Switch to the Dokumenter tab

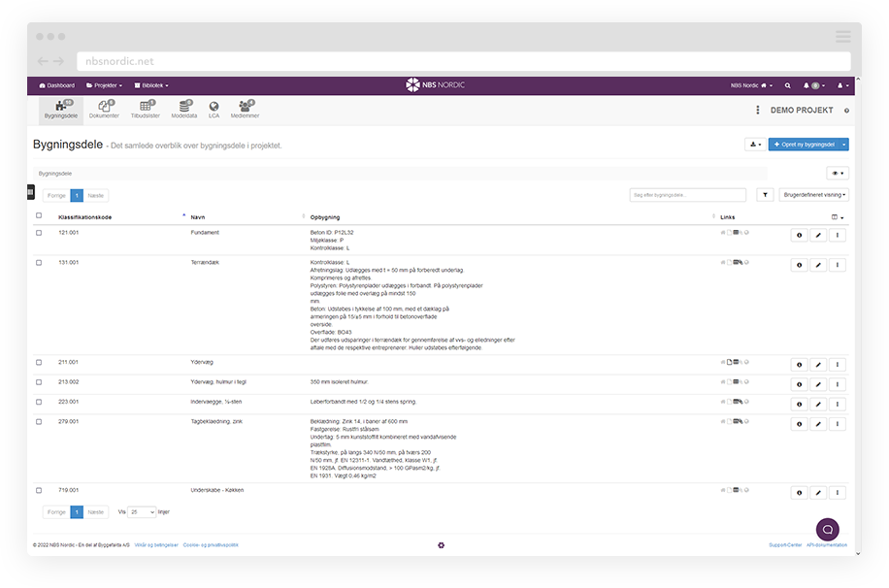104,109
